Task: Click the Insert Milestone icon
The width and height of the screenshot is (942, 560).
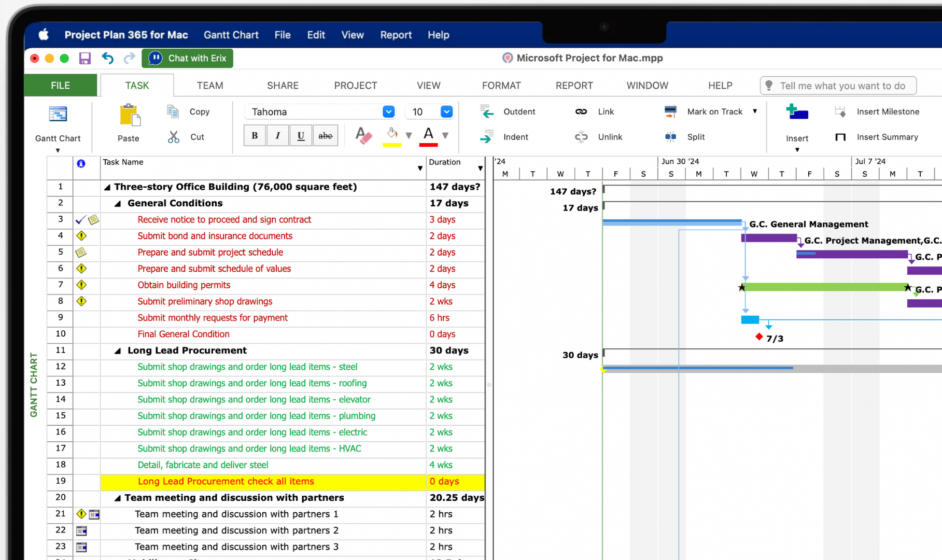Action: point(840,111)
